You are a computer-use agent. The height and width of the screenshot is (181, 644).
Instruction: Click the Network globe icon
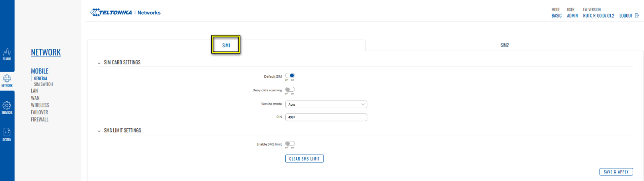pyautogui.click(x=7, y=79)
